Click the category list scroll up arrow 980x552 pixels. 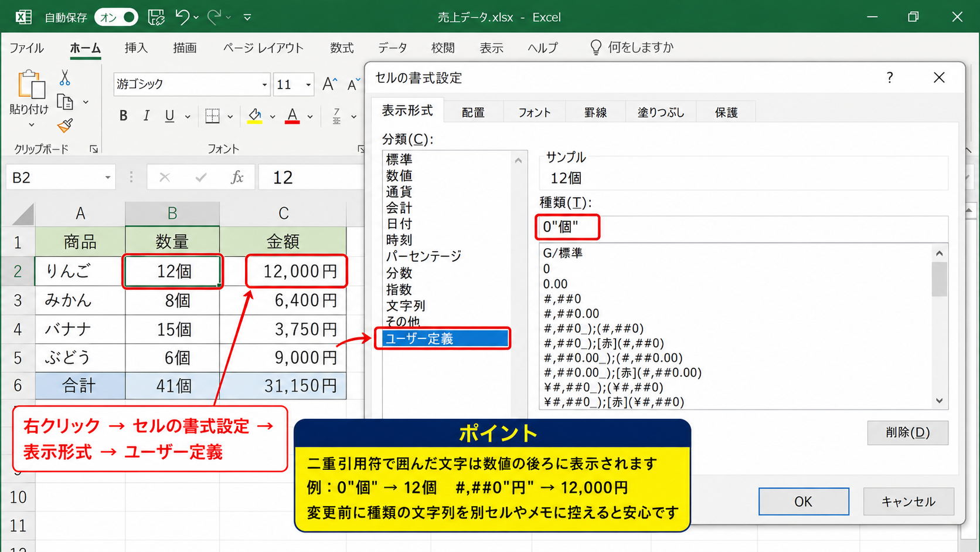point(518,160)
